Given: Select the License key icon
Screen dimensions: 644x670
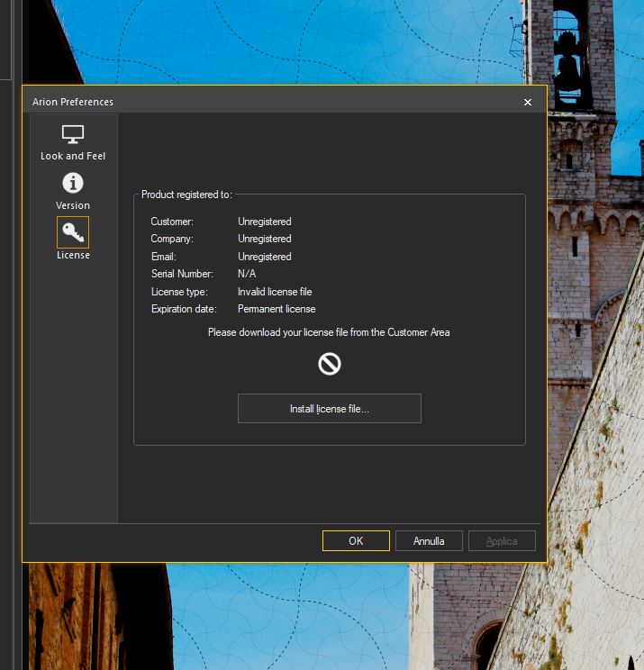Looking at the screenshot, I should 73,232.
